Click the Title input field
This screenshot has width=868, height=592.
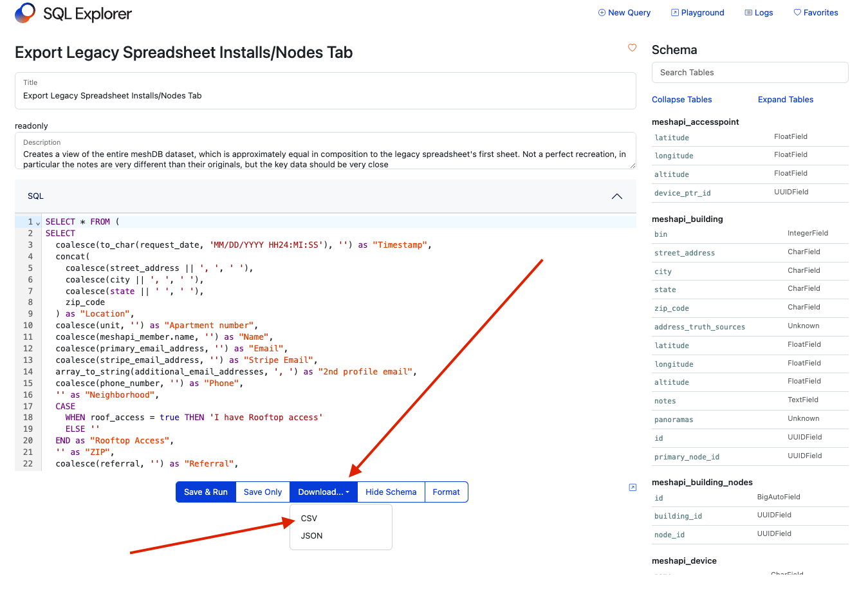(326, 91)
